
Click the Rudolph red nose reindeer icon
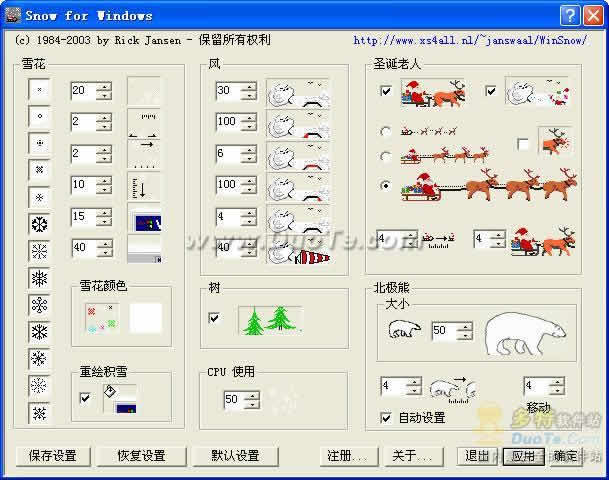point(555,142)
